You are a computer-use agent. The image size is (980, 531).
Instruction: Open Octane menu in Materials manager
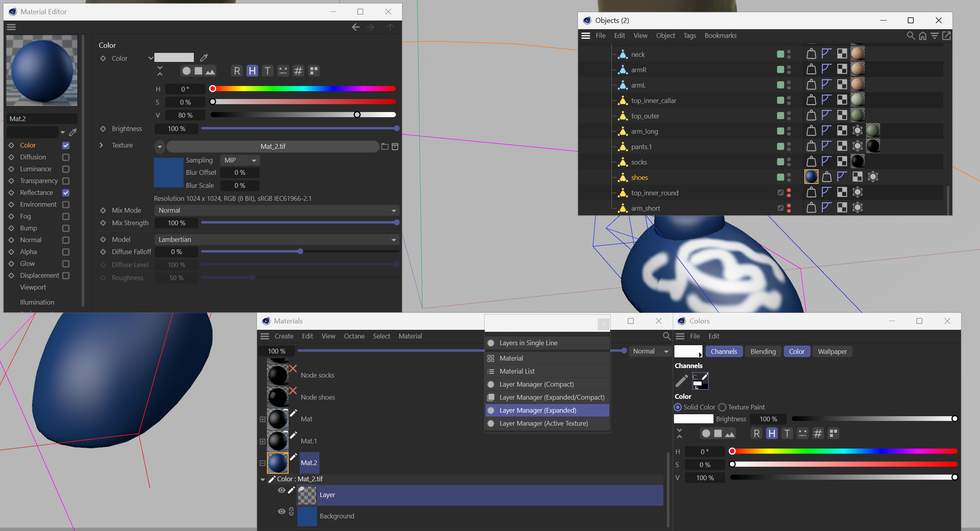354,336
